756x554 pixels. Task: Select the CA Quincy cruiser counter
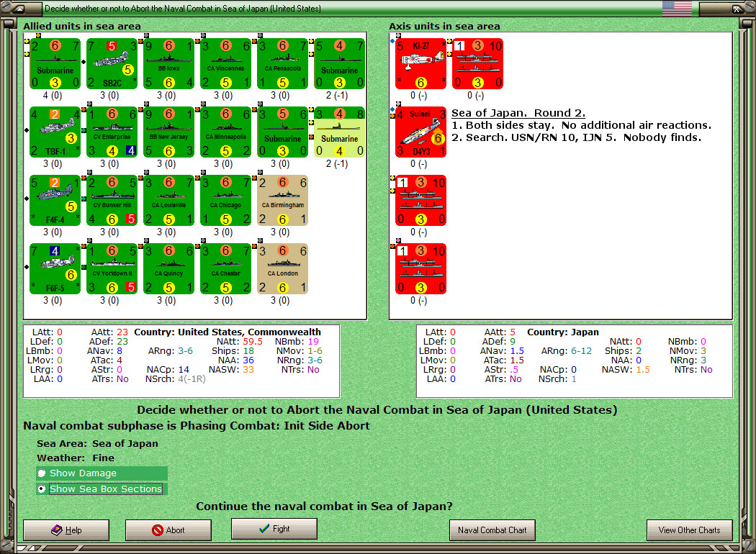coord(168,269)
